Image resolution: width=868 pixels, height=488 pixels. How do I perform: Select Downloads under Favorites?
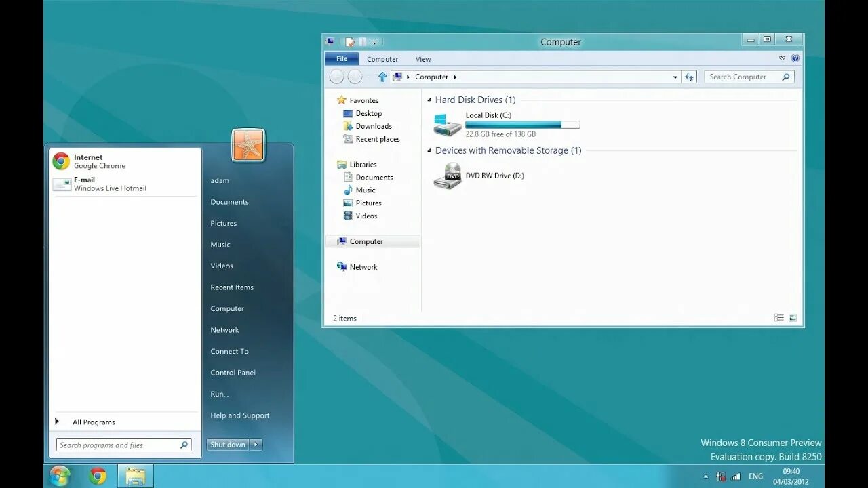[368, 126]
